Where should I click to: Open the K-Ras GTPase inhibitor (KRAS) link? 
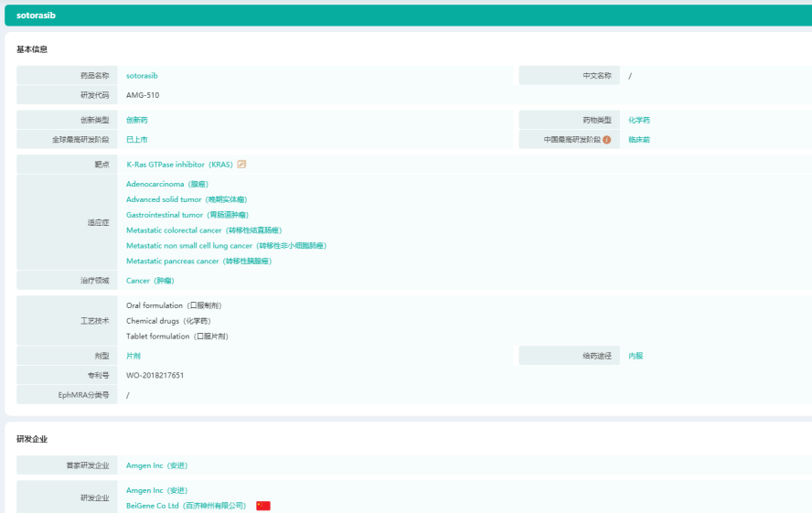[180, 164]
